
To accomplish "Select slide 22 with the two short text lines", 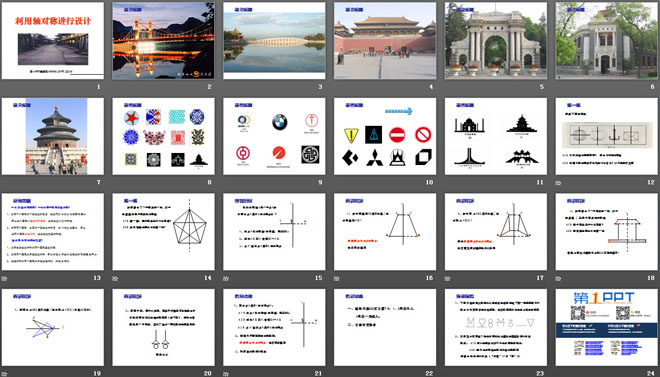I will coord(385,327).
